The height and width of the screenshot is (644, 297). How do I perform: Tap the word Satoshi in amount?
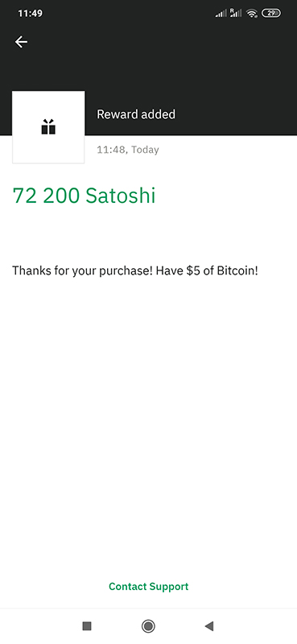coord(121,196)
